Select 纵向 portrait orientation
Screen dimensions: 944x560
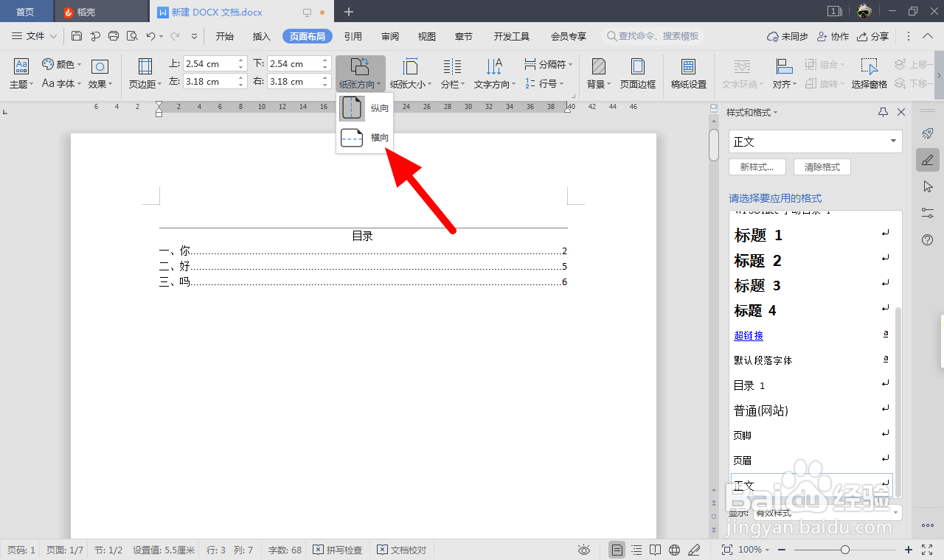click(x=365, y=108)
